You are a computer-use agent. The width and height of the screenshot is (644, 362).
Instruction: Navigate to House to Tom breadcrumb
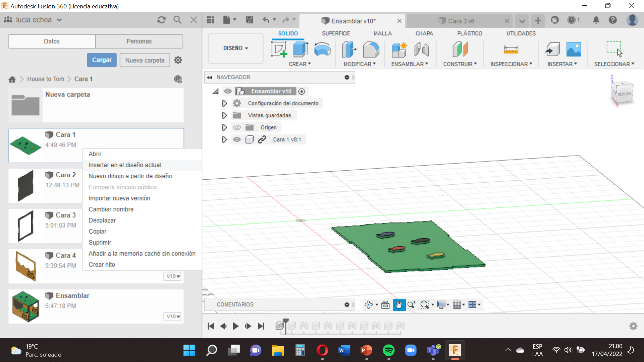pyautogui.click(x=46, y=79)
